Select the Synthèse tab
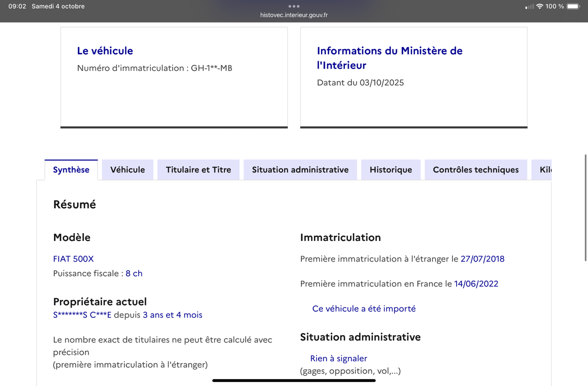The width and height of the screenshot is (588, 386). click(71, 169)
